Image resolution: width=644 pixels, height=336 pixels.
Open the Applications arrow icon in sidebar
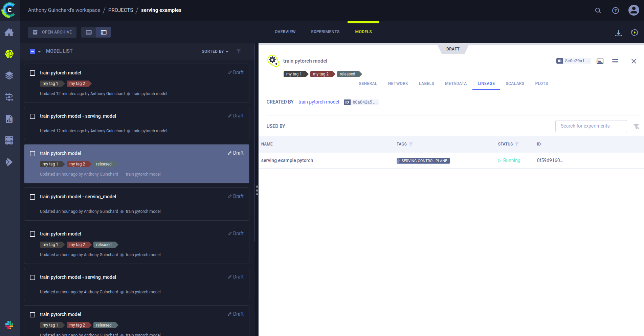pos(9,162)
